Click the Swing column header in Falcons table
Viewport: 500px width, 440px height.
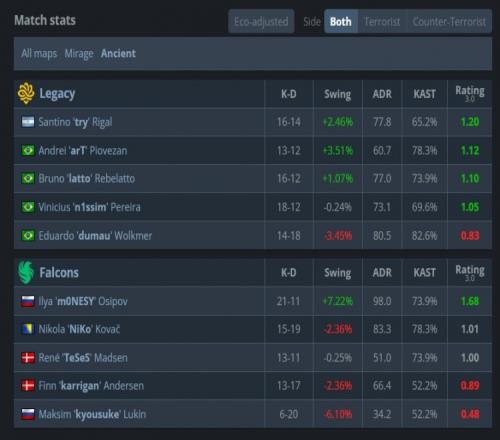338,273
